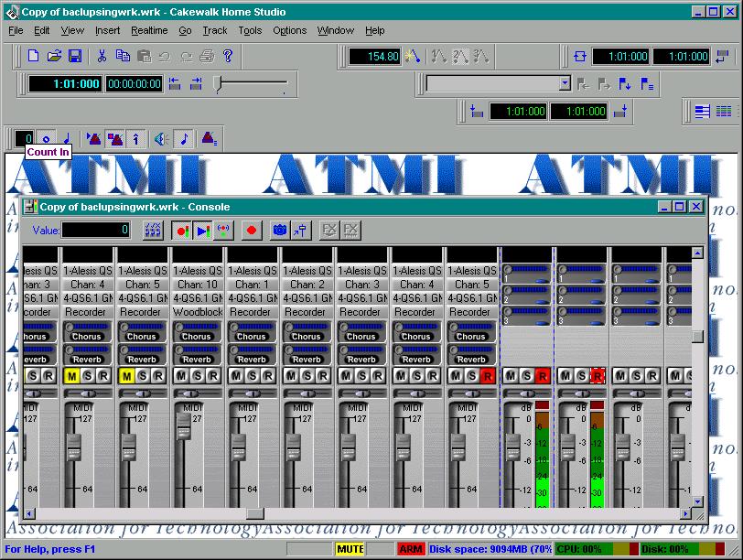Click the scissors cut icon

pos(102,56)
